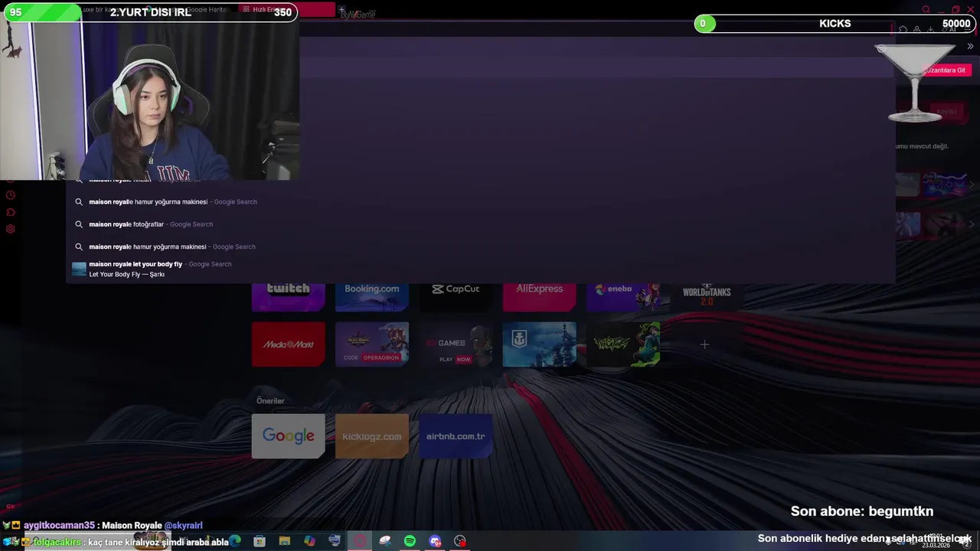Open Extensions cube icon in Opera sidebar

10,212
